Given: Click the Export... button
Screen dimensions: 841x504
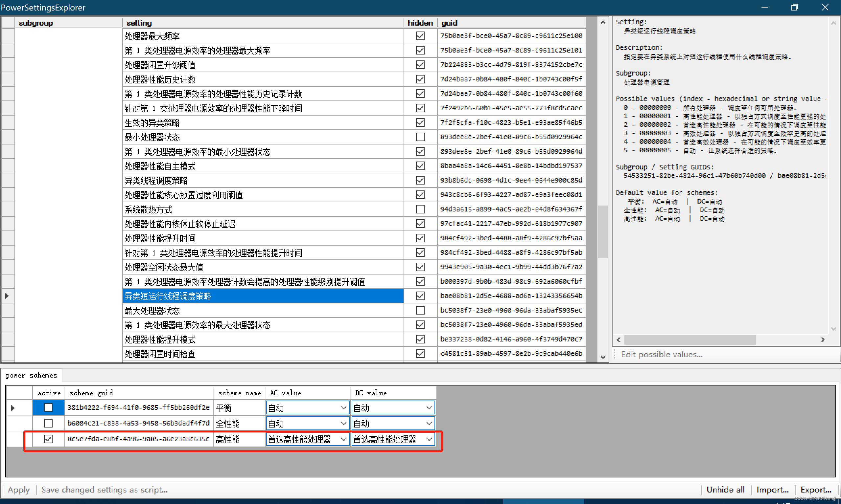Looking at the screenshot, I should 815,490.
